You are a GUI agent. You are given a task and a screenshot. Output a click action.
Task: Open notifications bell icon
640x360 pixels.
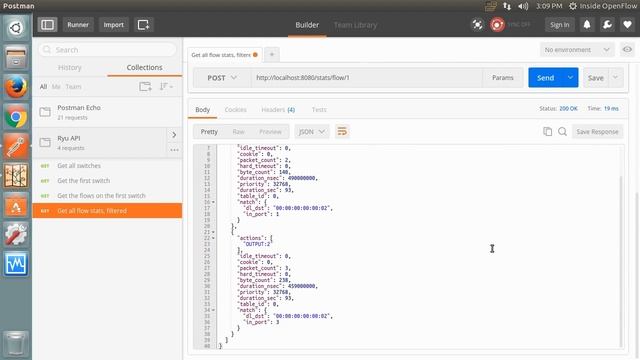point(587,25)
